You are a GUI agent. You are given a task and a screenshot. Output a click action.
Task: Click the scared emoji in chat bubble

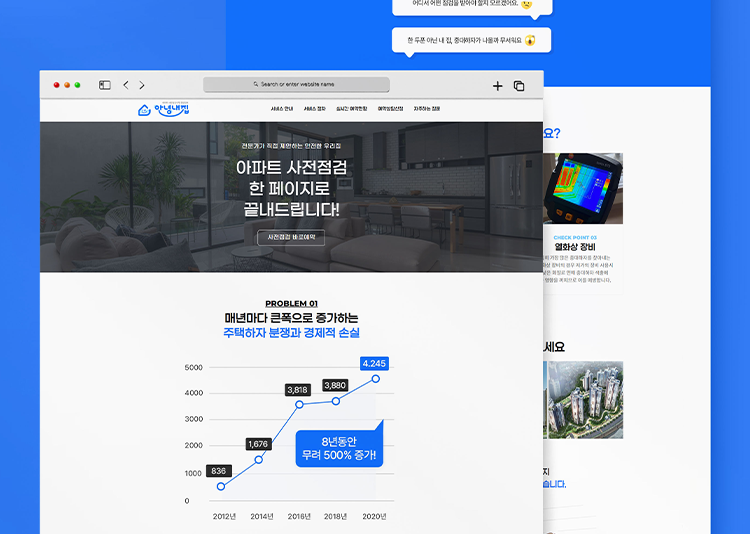click(530, 40)
